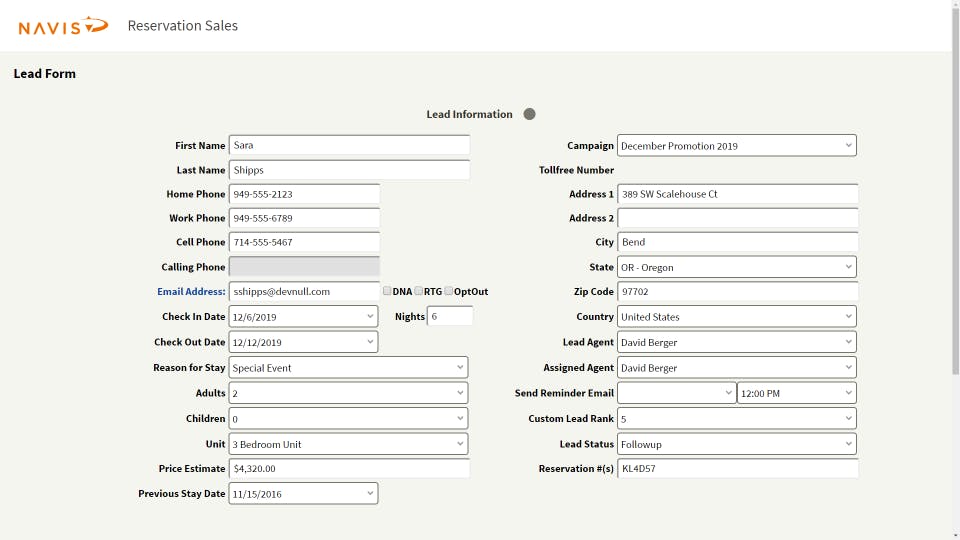Open the Assigned Agent dropdown
Viewport: 960px width, 540px height.
click(736, 368)
